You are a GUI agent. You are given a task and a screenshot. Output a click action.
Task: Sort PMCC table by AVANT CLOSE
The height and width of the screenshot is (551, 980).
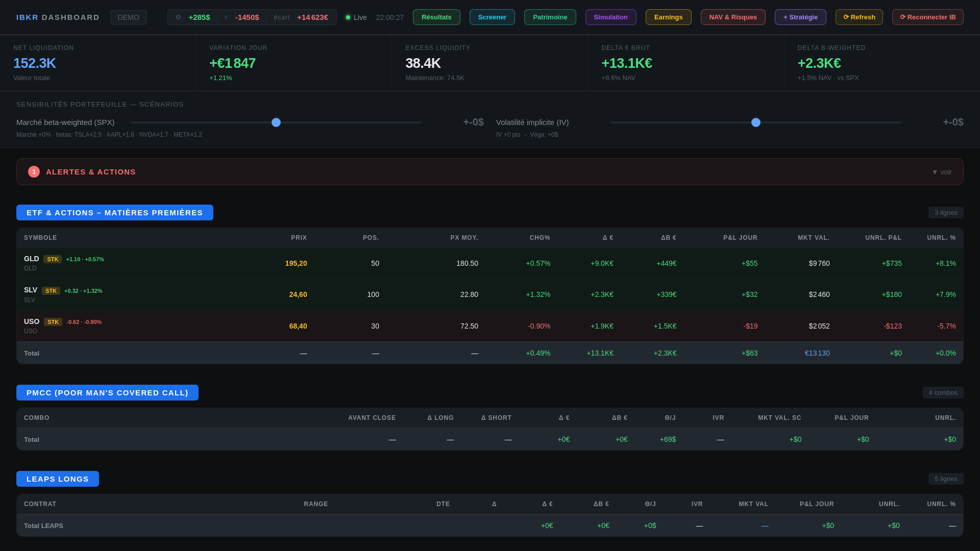pos(372,418)
